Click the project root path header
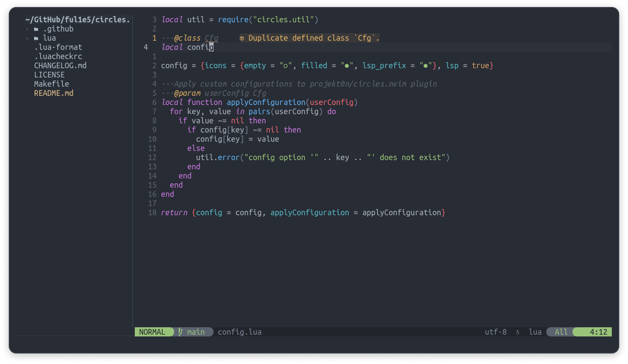This screenshot has height=364, width=628. point(78,19)
